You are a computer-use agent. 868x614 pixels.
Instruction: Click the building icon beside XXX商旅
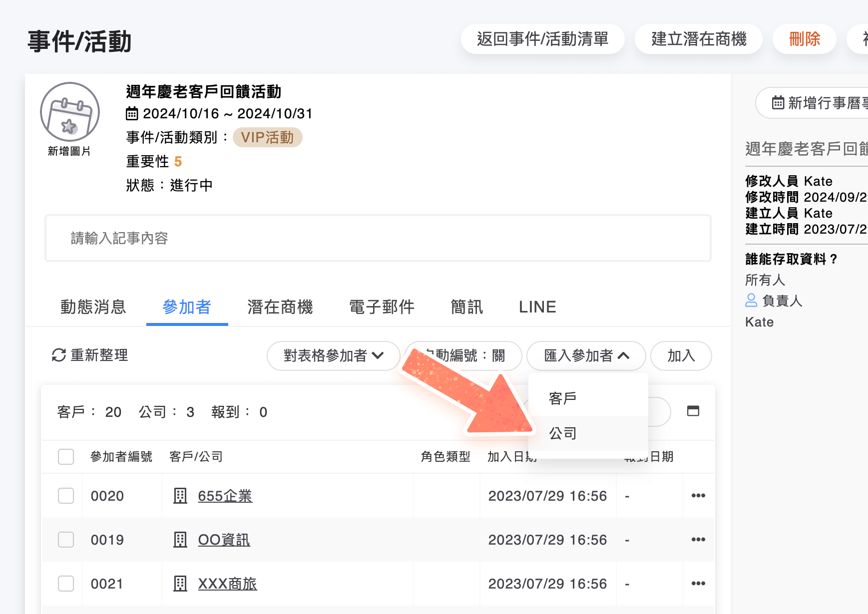pyautogui.click(x=180, y=583)
